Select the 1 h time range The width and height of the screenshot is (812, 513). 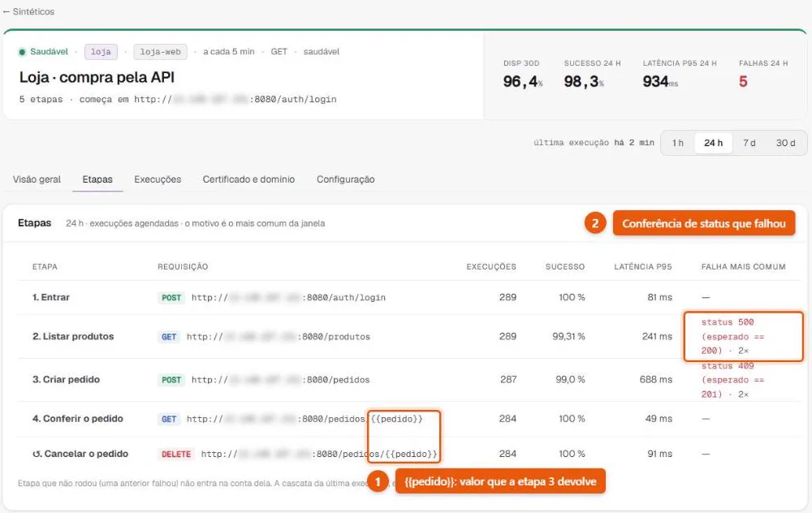tap(677, 143)
